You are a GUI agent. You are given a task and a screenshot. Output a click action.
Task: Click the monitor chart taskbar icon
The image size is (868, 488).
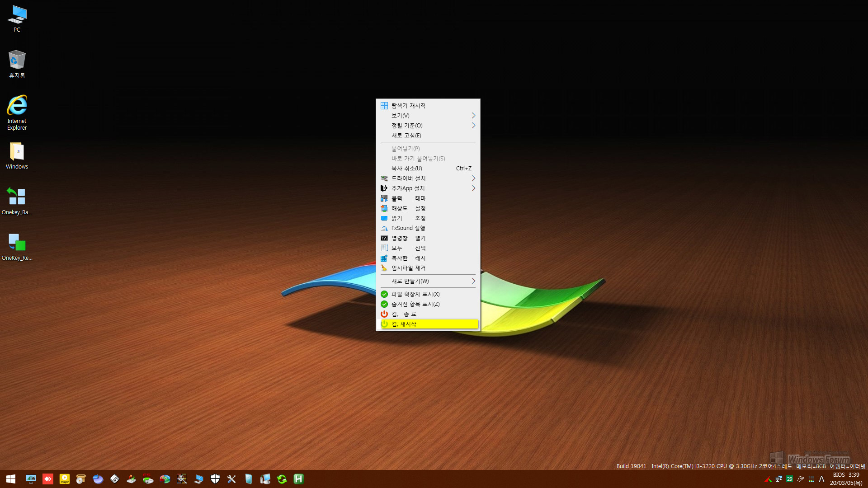tap(31, 479)
